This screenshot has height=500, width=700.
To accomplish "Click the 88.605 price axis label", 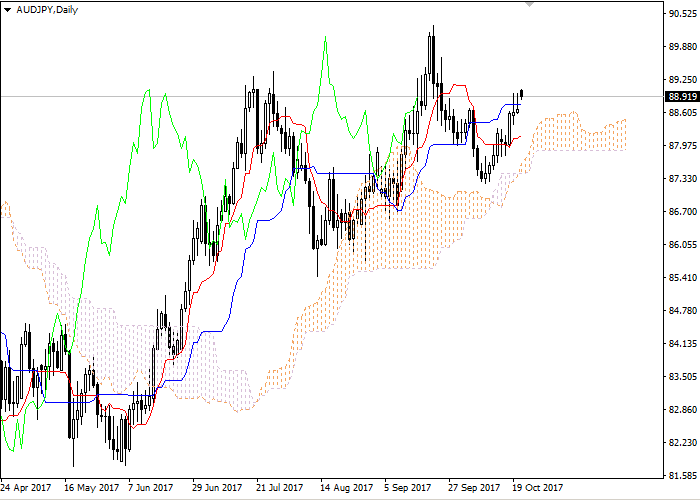I will click(x=683, y=112).
